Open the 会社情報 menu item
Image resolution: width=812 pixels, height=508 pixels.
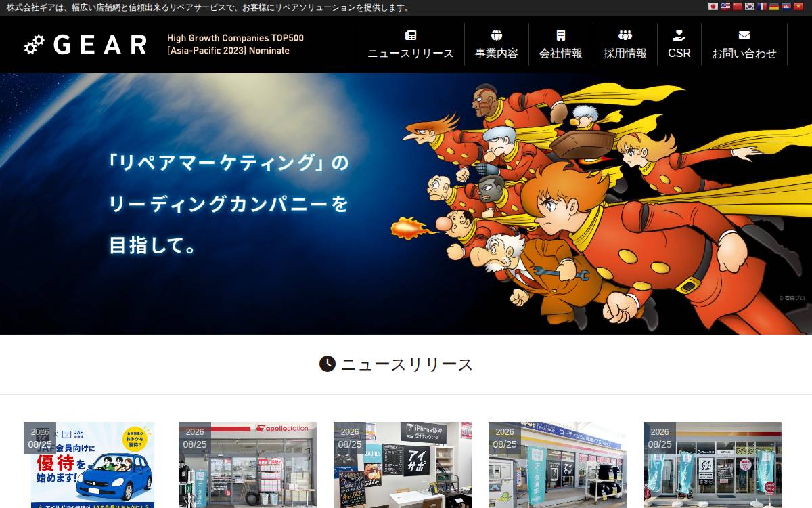(x=561, y=45)
